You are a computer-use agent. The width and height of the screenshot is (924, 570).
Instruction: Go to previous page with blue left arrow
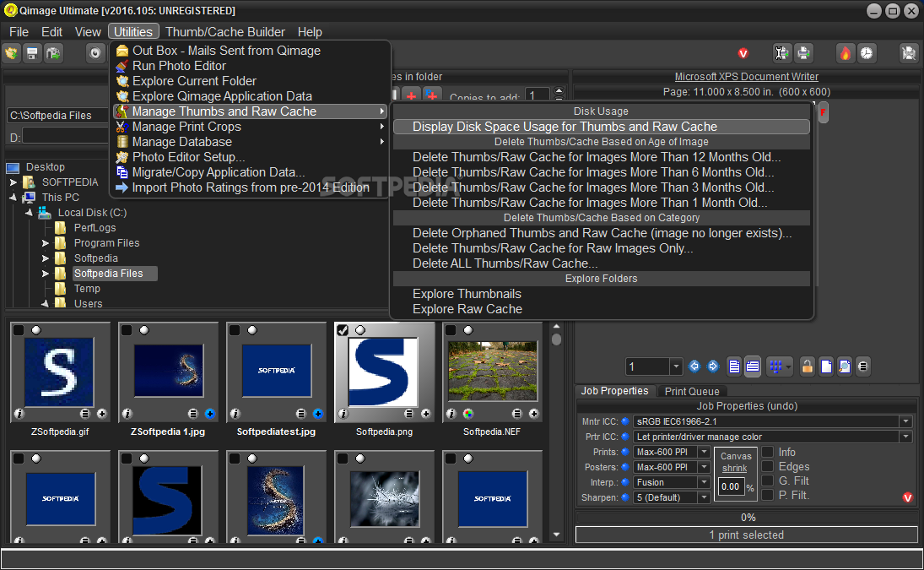coord(694,366)
